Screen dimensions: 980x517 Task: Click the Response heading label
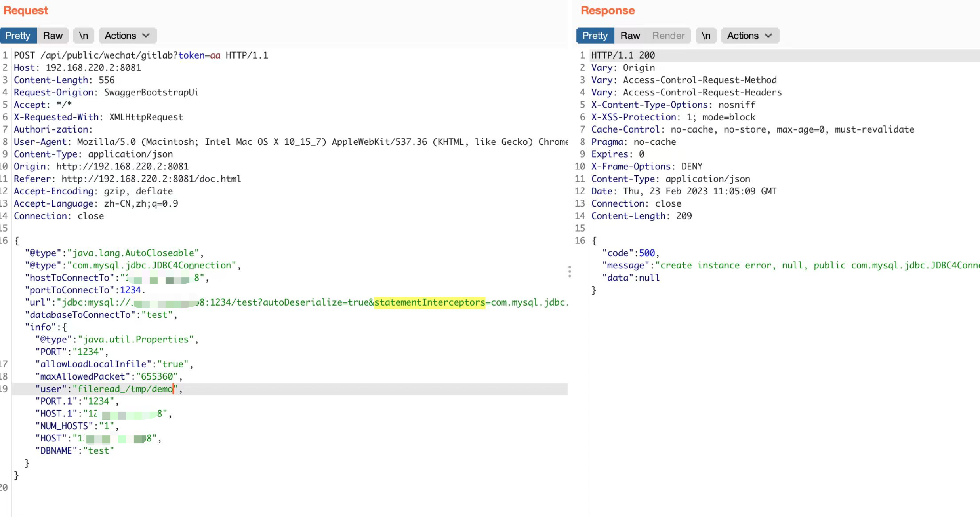click(x=607, y=10)
